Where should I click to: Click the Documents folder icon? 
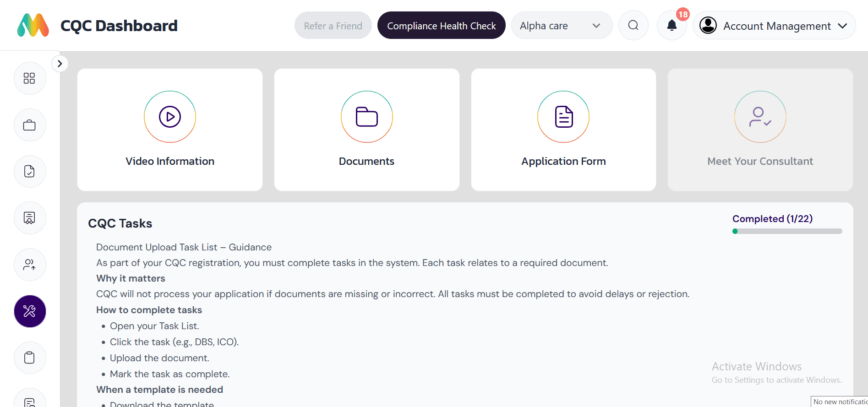coord(367,117)
